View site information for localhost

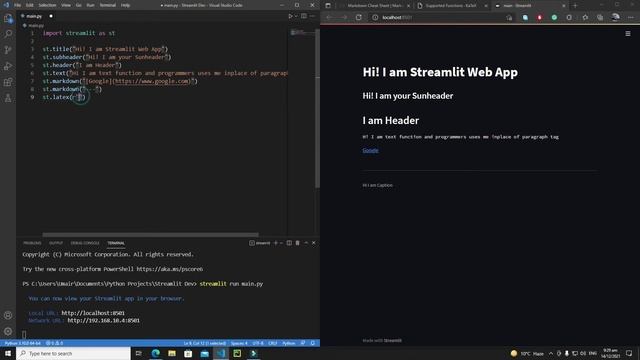tap(375, 18)
